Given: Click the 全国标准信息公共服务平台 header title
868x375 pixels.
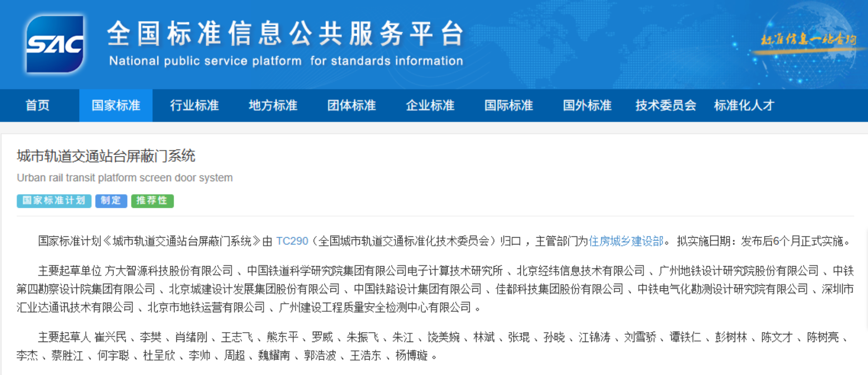Looking at the screenshot, I should point(286,34).
